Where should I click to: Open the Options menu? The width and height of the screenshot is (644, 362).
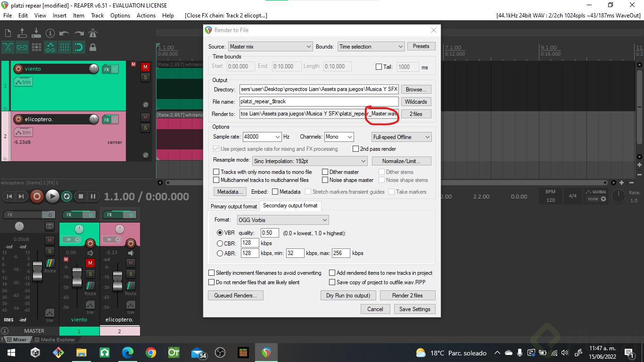tap(120, 15)
